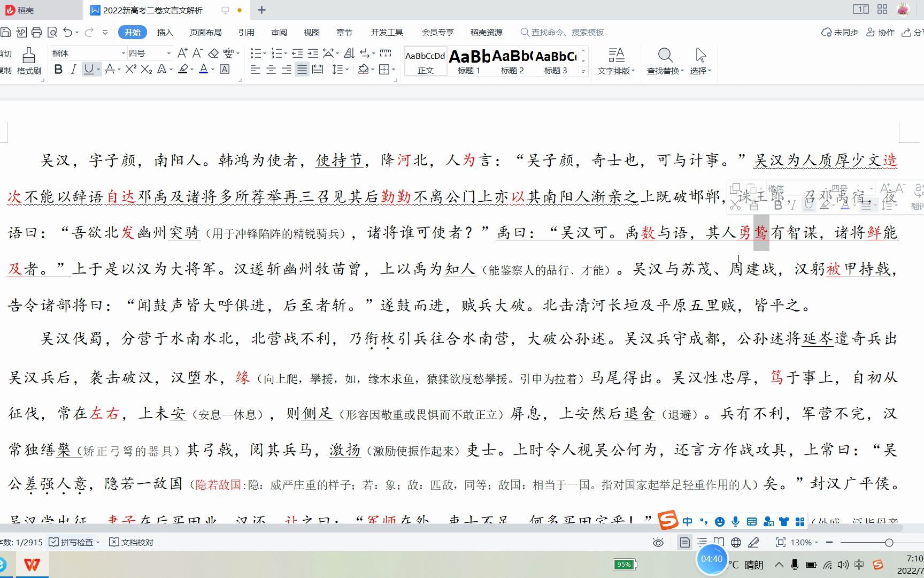Expand the font color dropdown arrow

click(212, 70)
